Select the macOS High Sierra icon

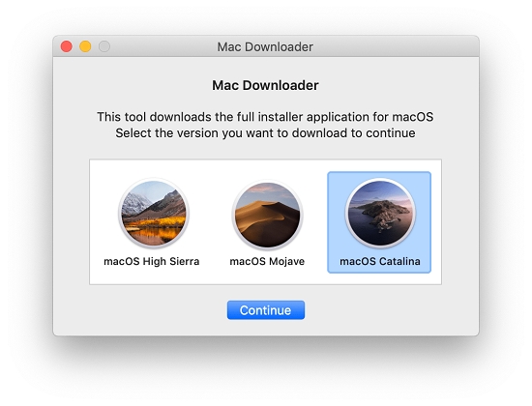pyautogui.click(x=154, y=213)
